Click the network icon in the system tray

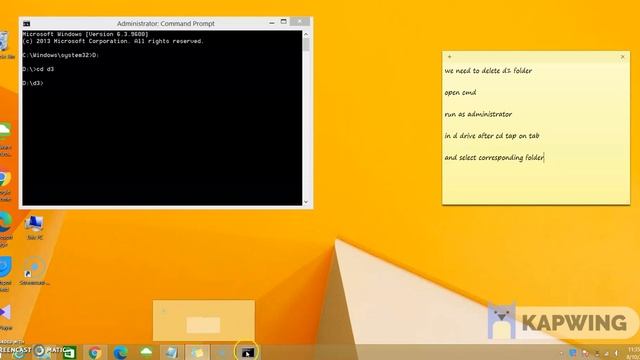coord(607,353)
